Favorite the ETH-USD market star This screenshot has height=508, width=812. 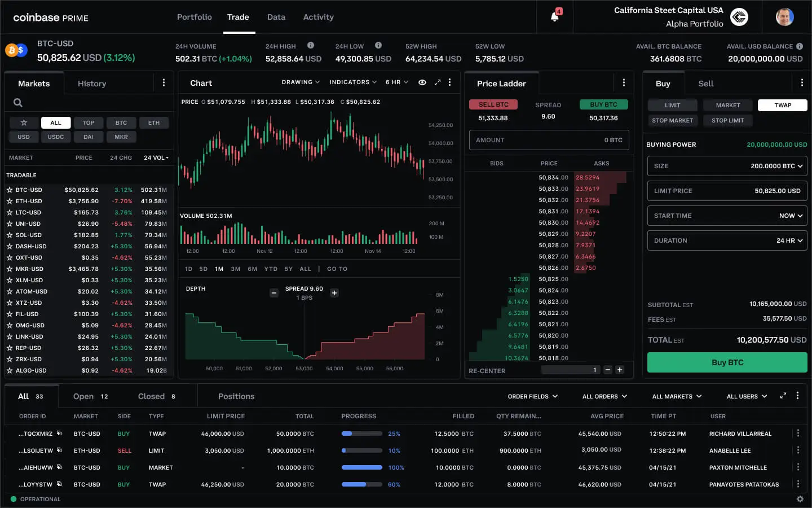click(x=10, y=201)
